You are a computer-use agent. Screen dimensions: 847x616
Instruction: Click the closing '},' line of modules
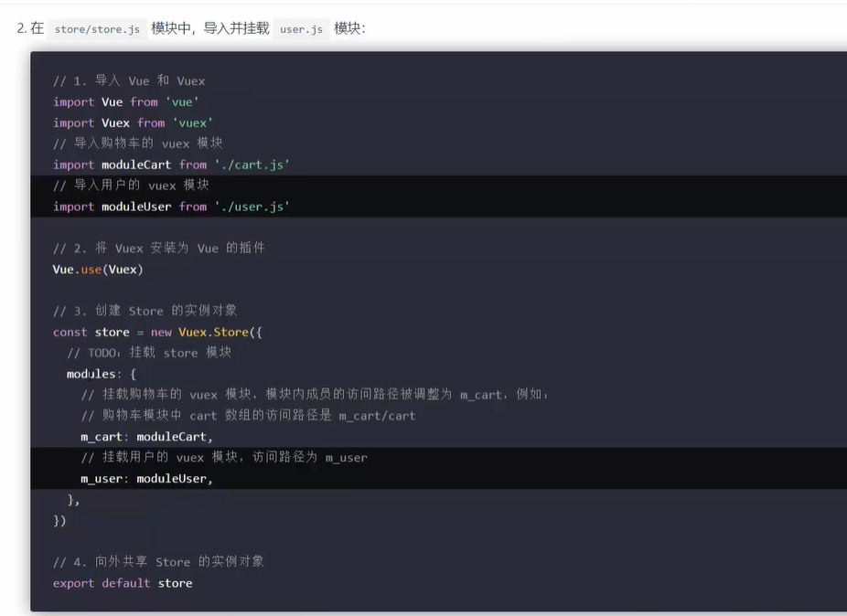pos(73,500)
